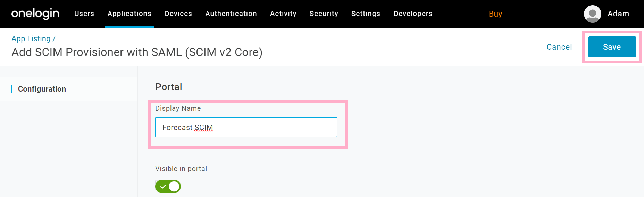Screen dimensions: 644x197
Task: Click the orange Buy link
Action: tap(495, 14)
